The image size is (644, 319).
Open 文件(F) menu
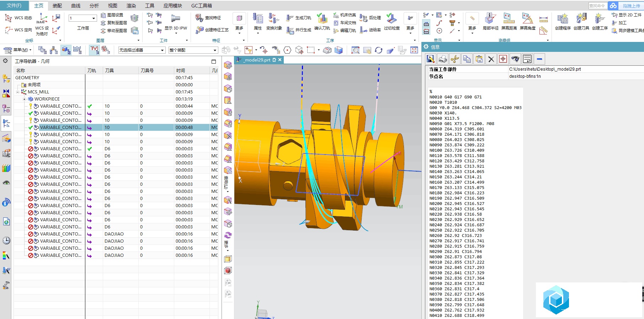[x=14, y=6]
